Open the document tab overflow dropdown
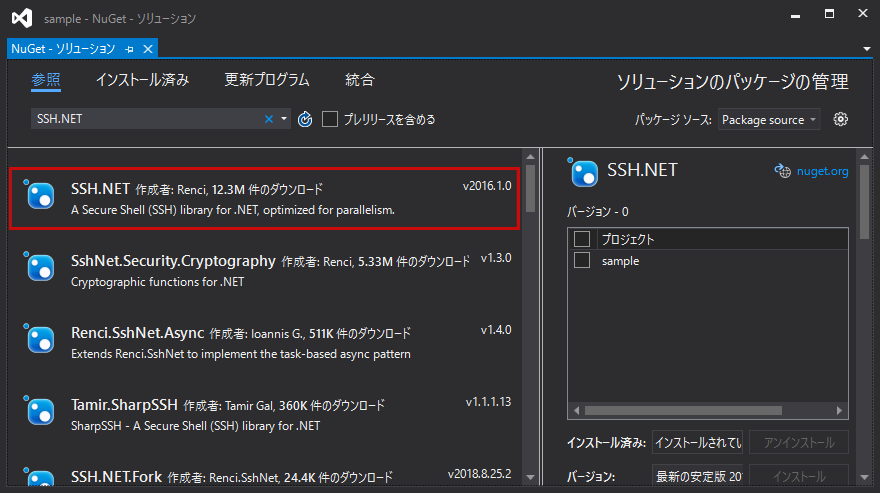The height and width of the screenshot is (493, 880). 867,49
